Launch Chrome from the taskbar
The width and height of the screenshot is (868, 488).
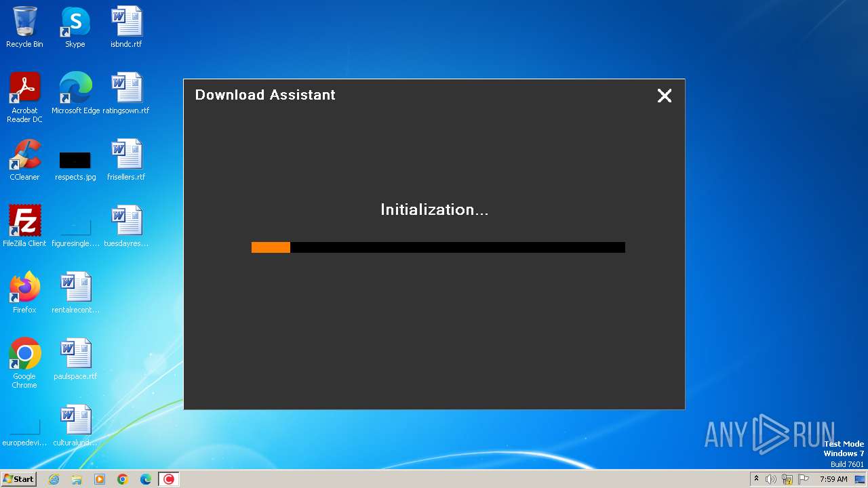(x=123, y=479)
